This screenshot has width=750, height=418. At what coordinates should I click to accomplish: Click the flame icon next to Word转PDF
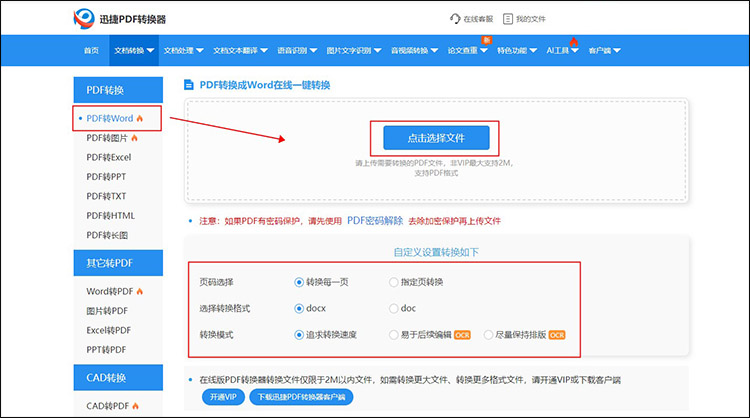[140, 291]
